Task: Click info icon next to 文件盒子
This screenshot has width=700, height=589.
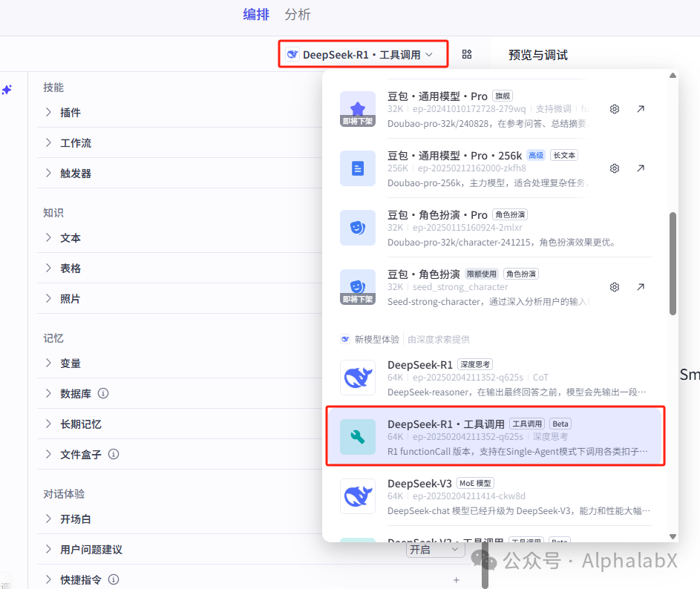Action: (x=114, y=454)
